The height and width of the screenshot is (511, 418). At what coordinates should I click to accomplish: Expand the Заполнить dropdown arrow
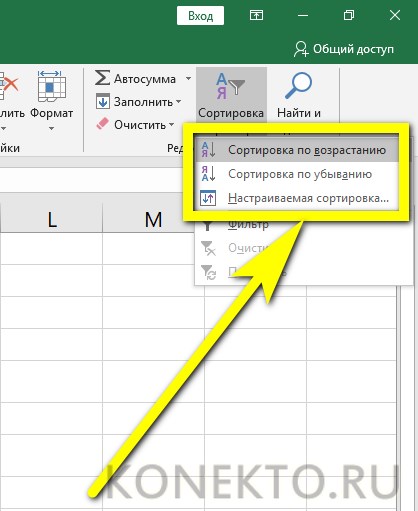click(179, 101)
